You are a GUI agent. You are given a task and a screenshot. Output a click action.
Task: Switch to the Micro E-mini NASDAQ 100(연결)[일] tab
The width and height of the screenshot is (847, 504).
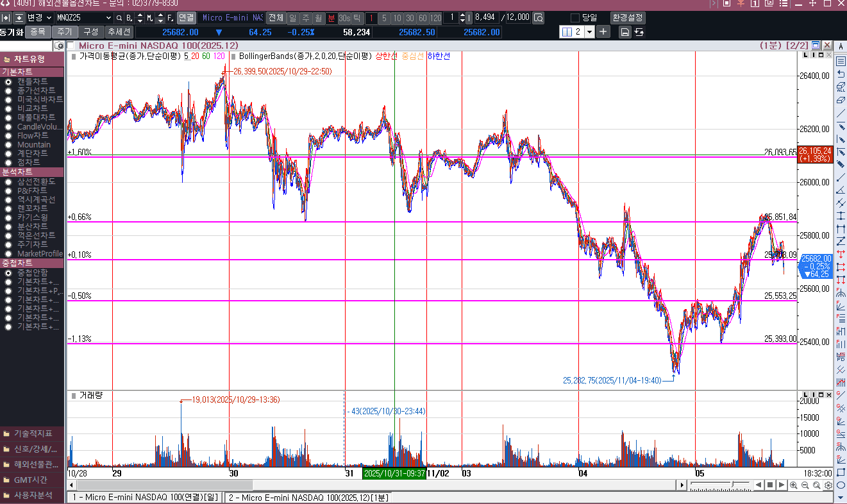click(146, 498)
